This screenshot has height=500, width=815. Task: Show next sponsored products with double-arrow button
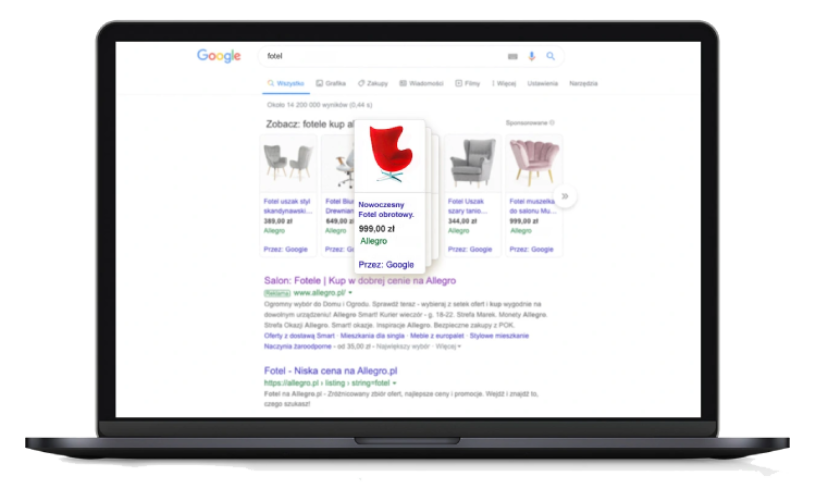point(565,196)
